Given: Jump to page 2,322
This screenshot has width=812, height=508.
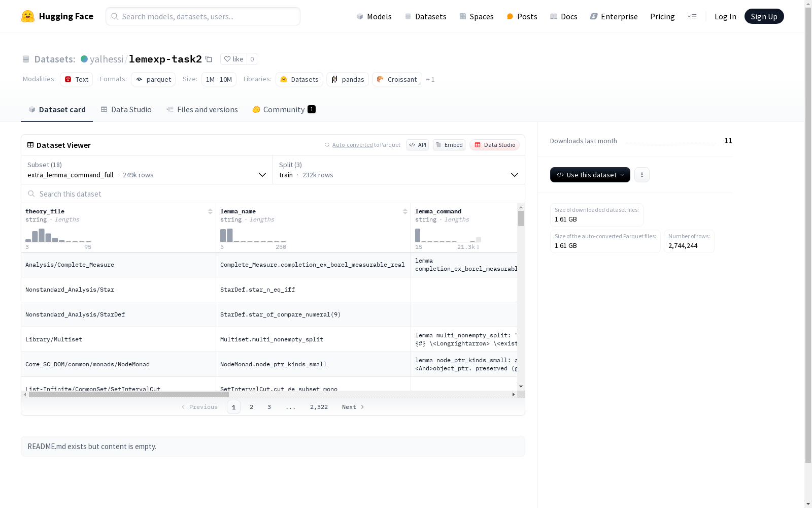Looking at the screenshot, I should [x=319, y=407].
